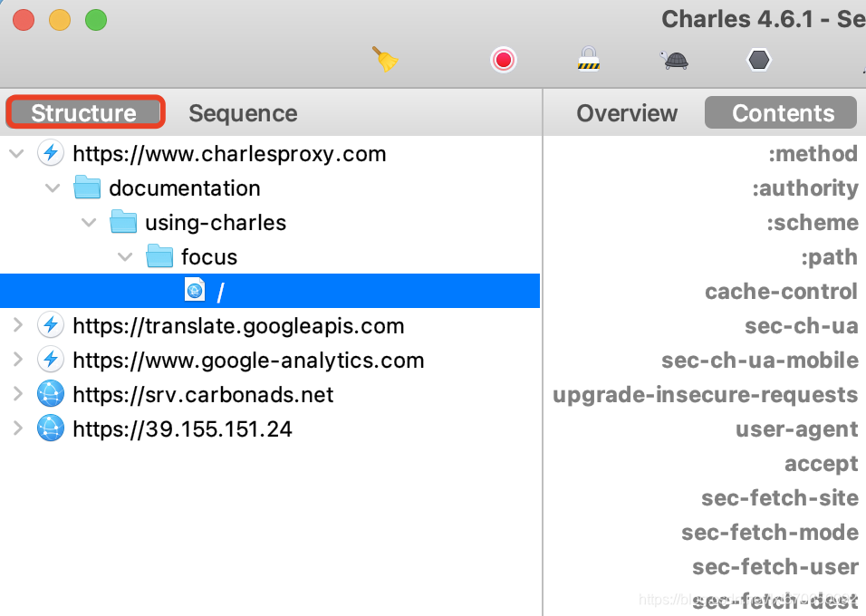Toggle SSL Proxying padlock icon

[x=589, y=59]
